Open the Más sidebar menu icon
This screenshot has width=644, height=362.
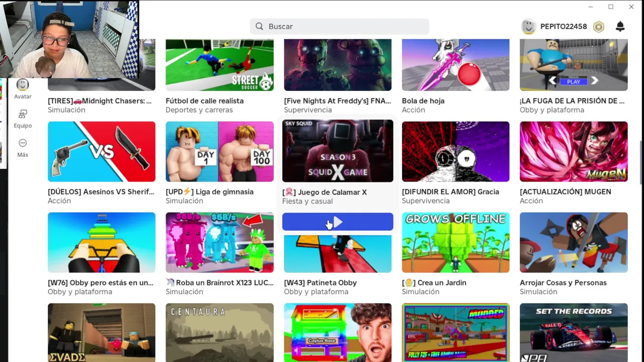(x=23, y=143)
